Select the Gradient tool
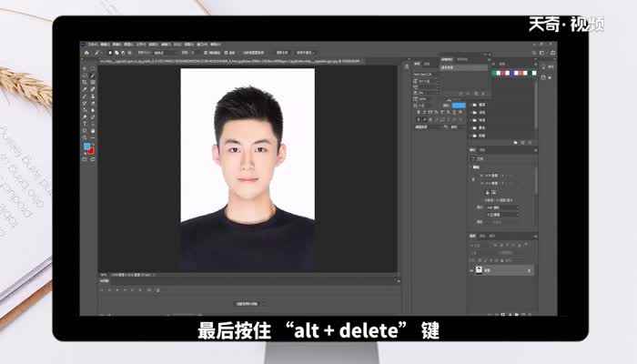The width and height of the screenshot is (637, 364). (85, 110)
